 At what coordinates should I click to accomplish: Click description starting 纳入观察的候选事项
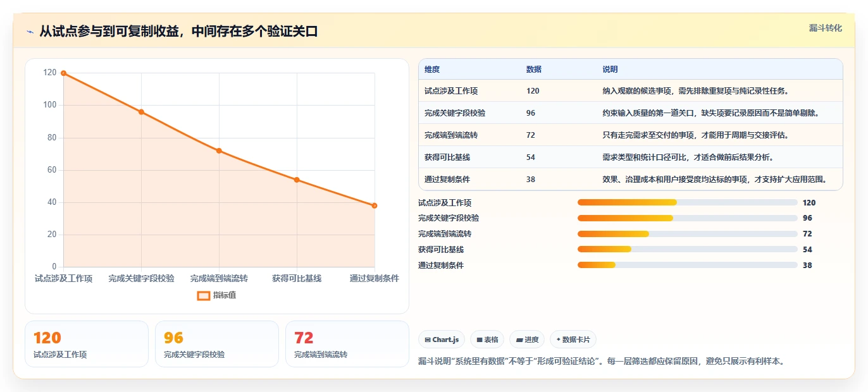click(x=696, y=91)
